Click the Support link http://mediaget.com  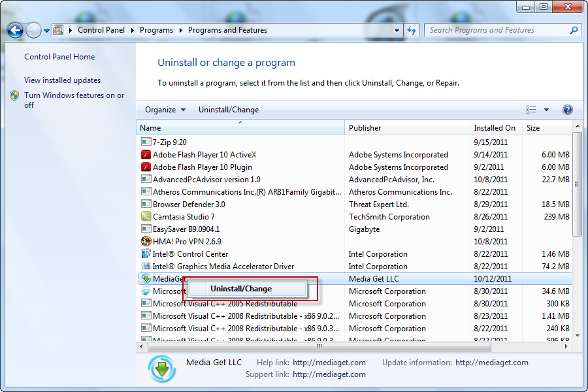[329, 374]
